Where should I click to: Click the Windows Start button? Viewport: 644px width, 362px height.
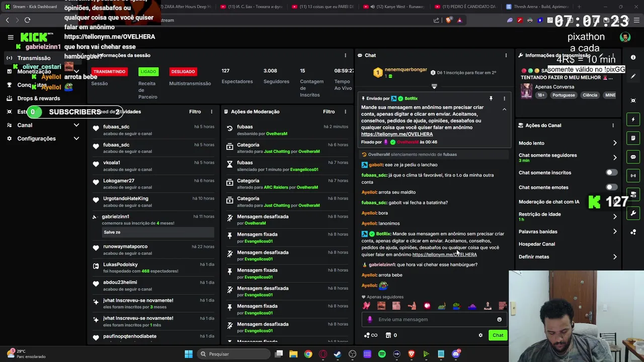(x=189, y=354)
